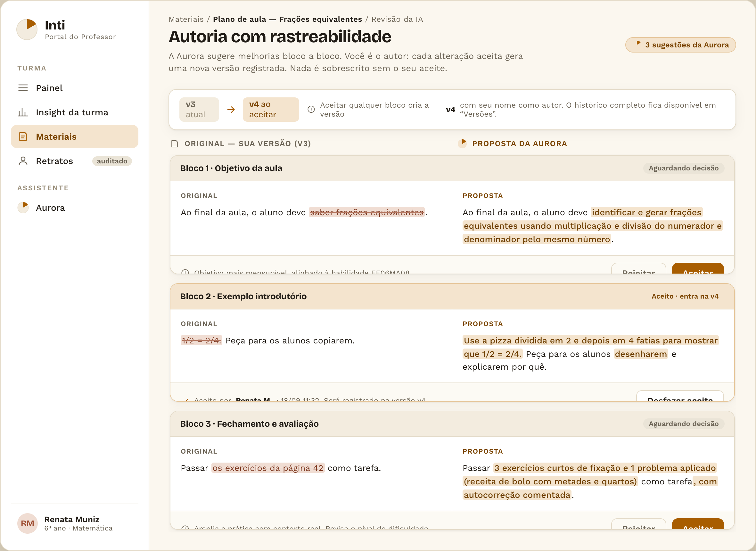Select the 'v3 atual' version chip
The width and height of the screenshot is (756, 551).
[199, 110]
